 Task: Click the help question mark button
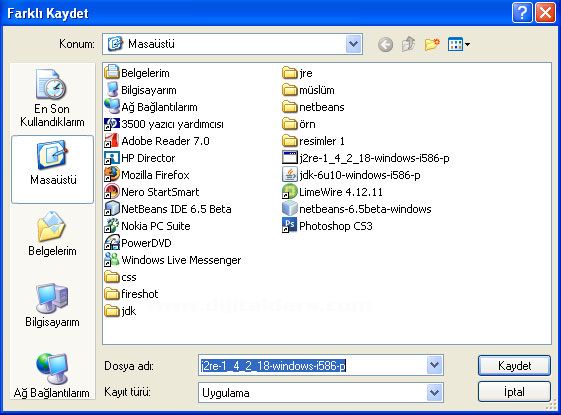(522, 13)
